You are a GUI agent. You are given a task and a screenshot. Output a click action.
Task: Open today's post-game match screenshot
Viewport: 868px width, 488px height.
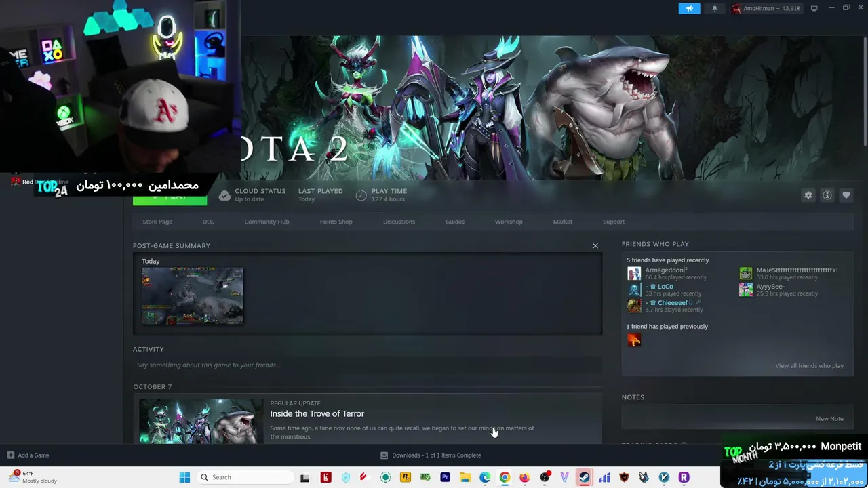pyautogui.click(x=193, y=296)
